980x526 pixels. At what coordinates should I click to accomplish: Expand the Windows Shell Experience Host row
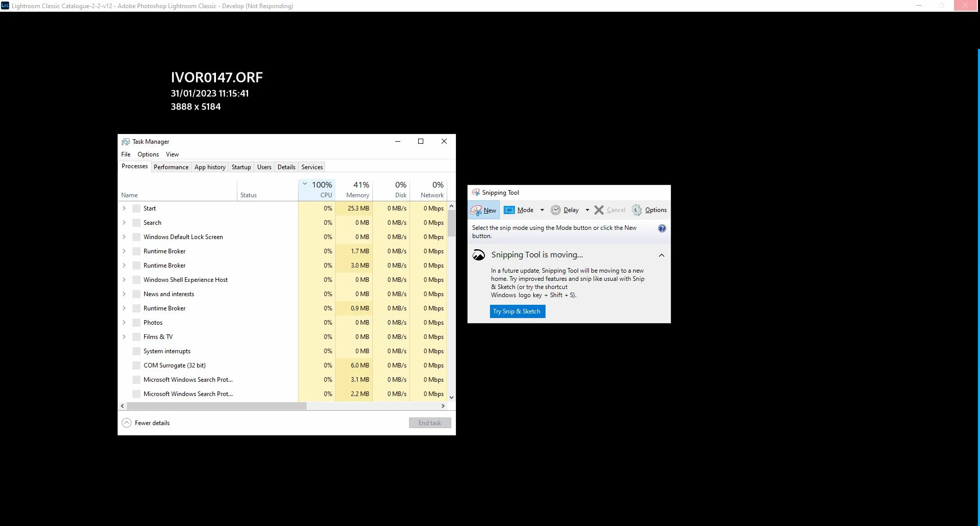click(124, 280)
